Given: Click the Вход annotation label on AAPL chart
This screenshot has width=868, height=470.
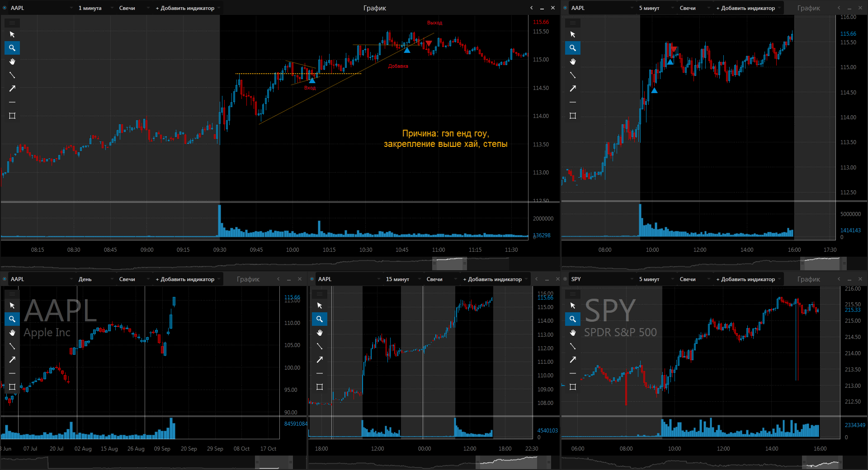Looking at the screenshot, I should (310, 88).
